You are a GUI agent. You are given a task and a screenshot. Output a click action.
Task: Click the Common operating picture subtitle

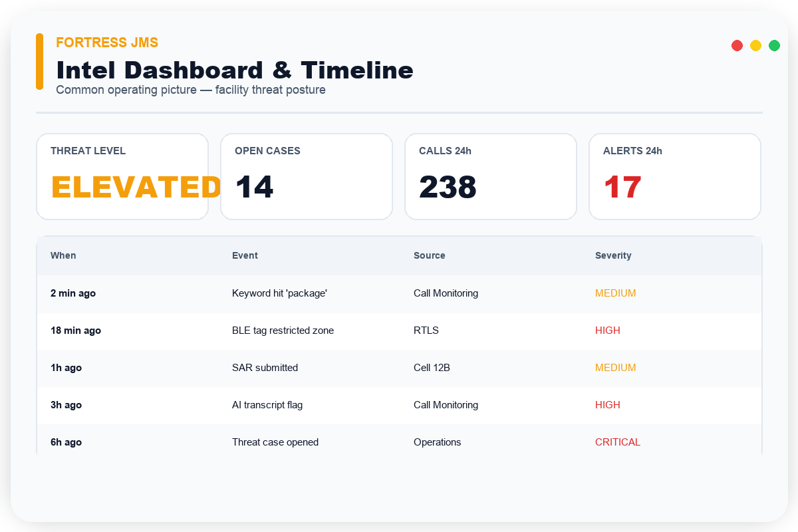191,90
